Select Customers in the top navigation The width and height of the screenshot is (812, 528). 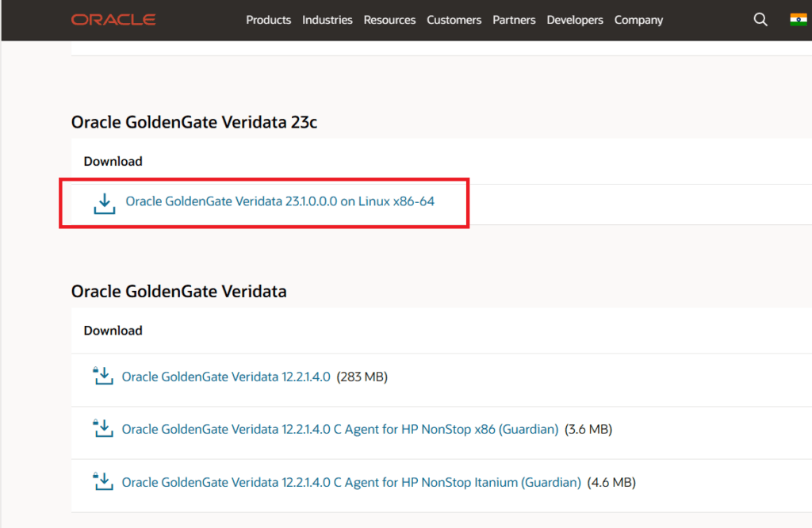click(454, 20)
